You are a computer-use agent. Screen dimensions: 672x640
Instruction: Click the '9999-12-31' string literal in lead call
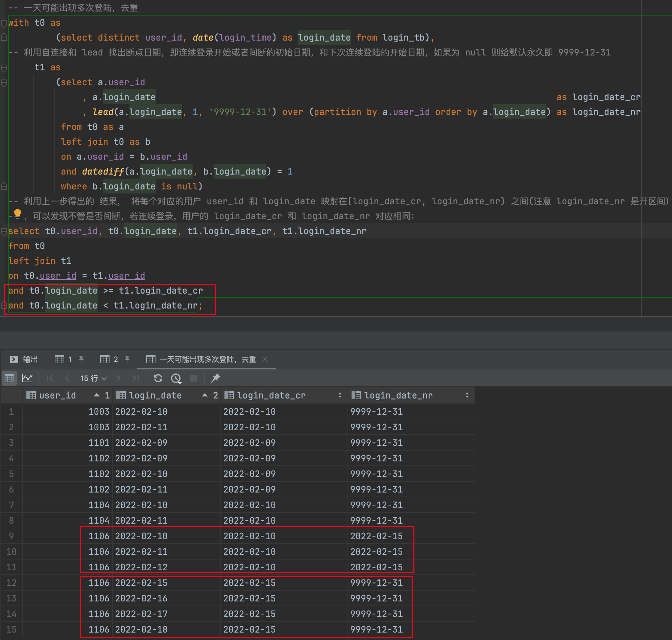pos(240,112)
